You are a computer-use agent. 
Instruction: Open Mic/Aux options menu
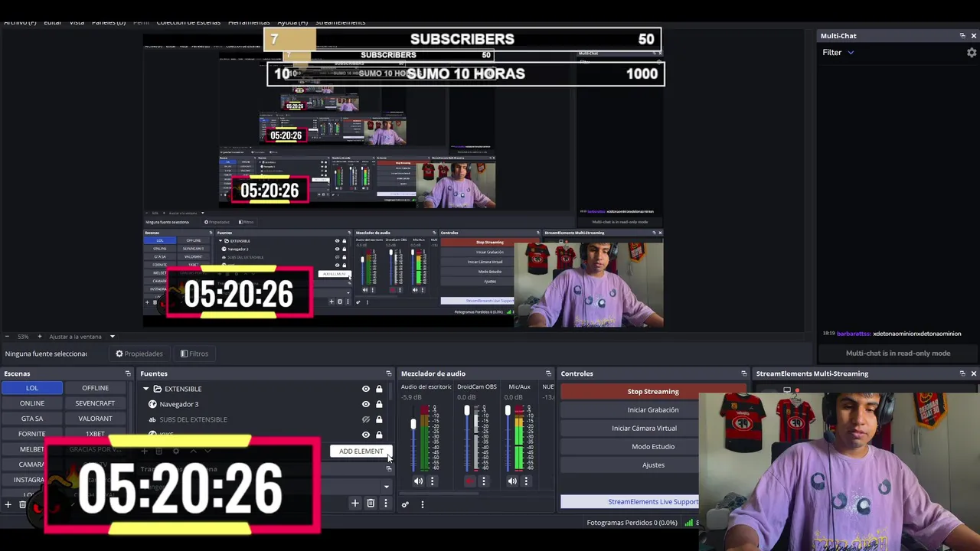526,481
